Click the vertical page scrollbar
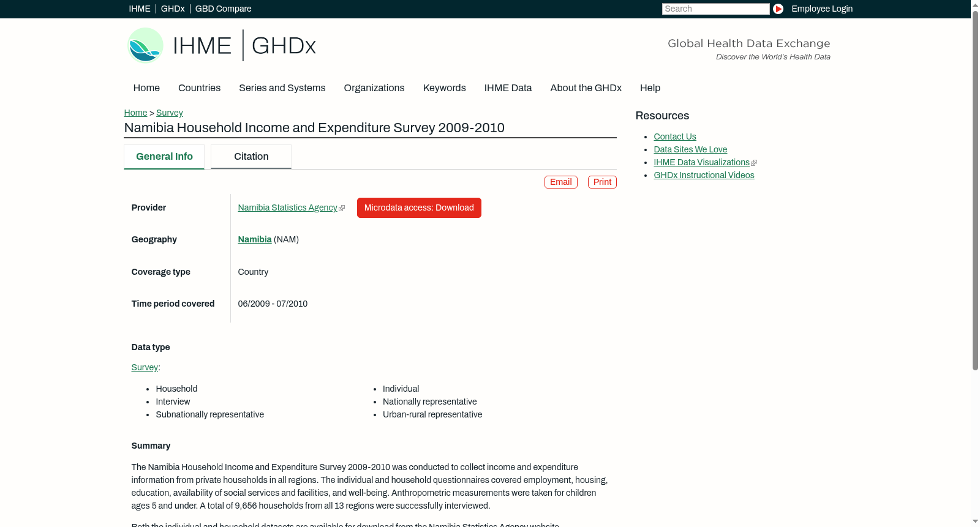980x527 pixels. [975, 190]
